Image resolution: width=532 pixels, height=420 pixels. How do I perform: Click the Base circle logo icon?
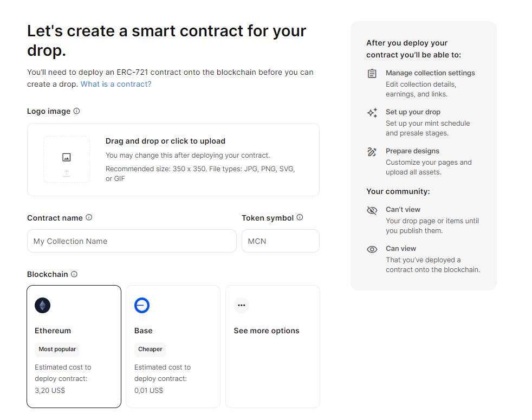point(142,305)
